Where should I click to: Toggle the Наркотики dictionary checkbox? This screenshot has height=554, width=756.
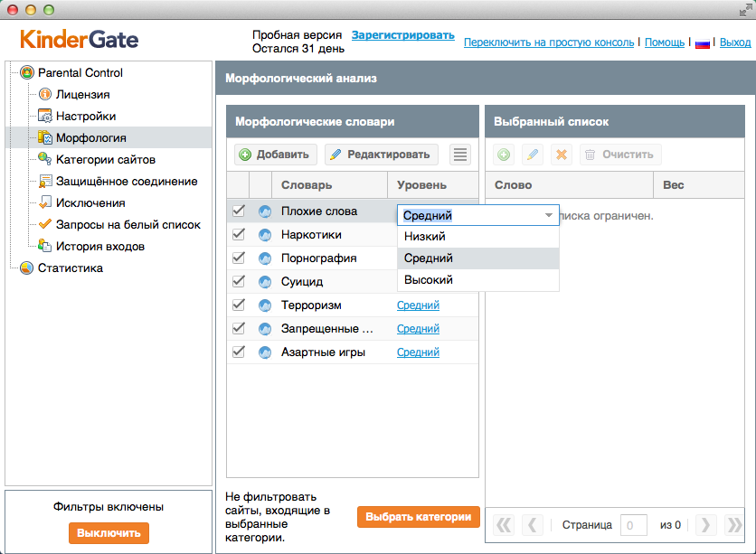[x=239, y=234]
